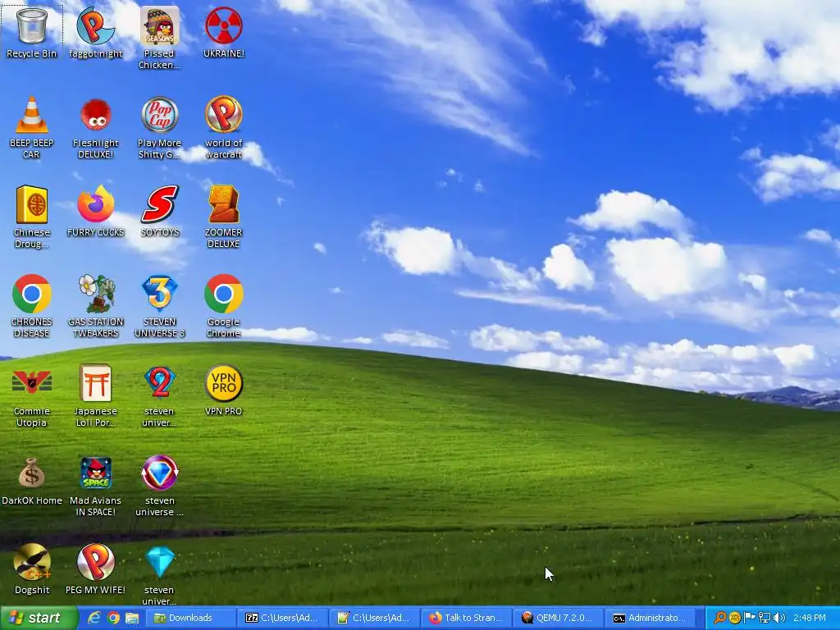Viewport: 840px width, 630px height.
Task: Launch Chrome from the quick launch bar
Action: point(113,618)
